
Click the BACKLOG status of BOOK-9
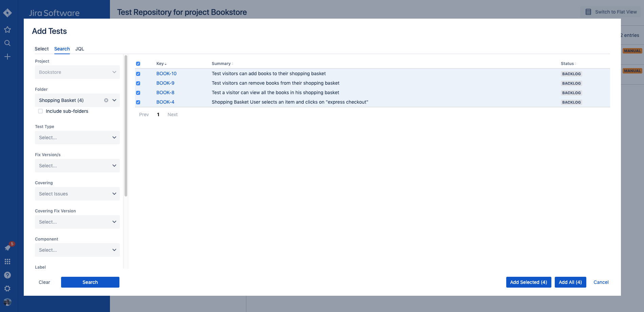point(571,83)
